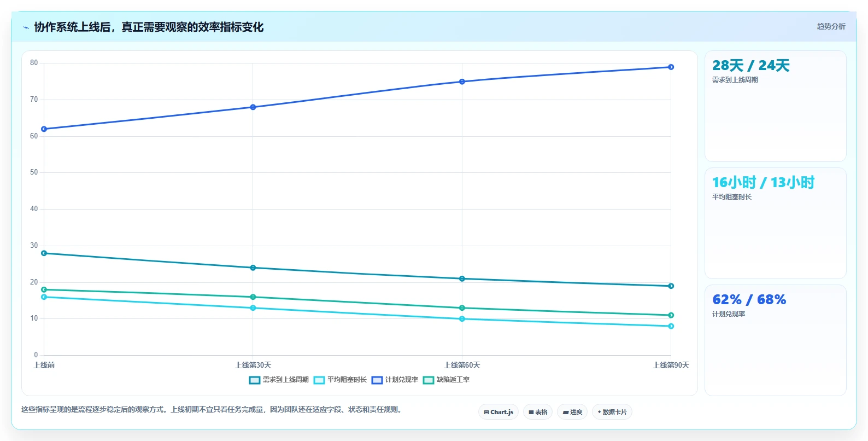868x441 pixels.
Task: Click the 上线第90天 x-axis label
Action: tap(671, 365)
